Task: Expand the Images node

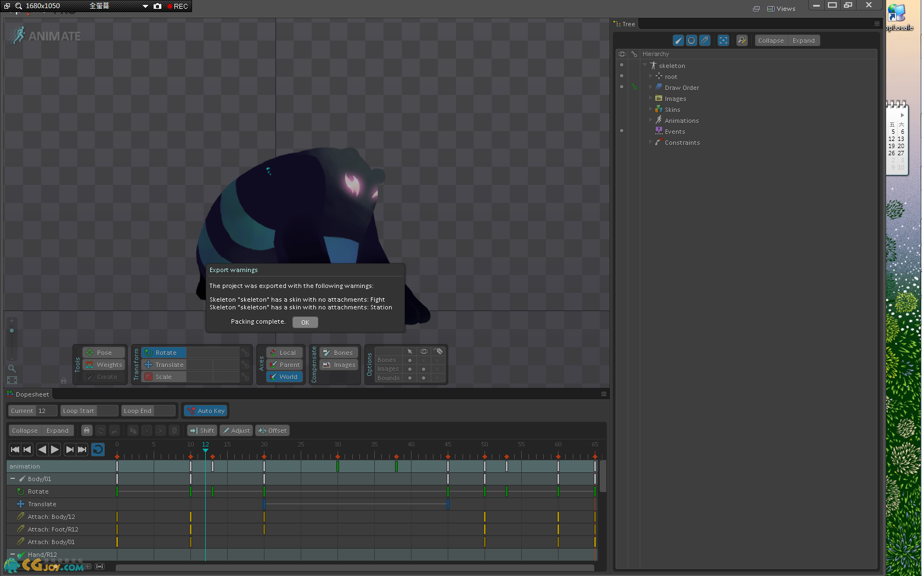Action: pos(651,98)
